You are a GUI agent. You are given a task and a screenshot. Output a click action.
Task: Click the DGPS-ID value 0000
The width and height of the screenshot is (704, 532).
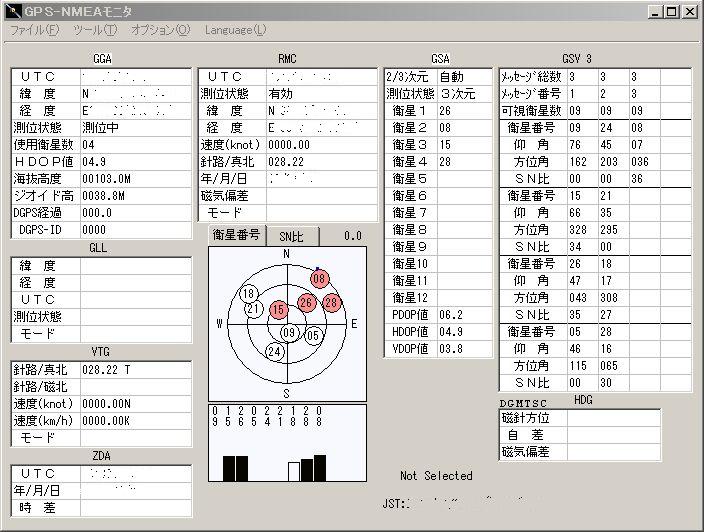94,230
